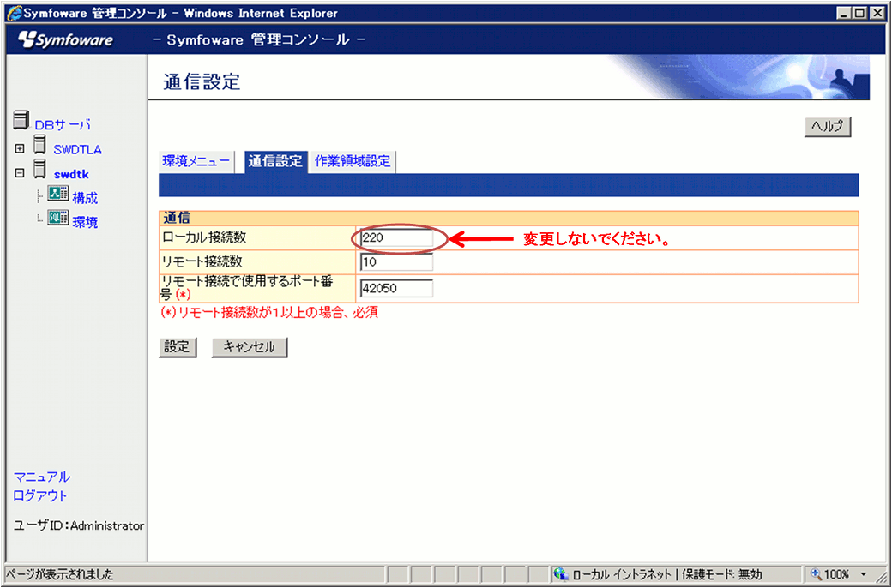Viewport: 892px width, 588px height.
Task: Focus the remote port number input field
Action: tap(396, 288)
